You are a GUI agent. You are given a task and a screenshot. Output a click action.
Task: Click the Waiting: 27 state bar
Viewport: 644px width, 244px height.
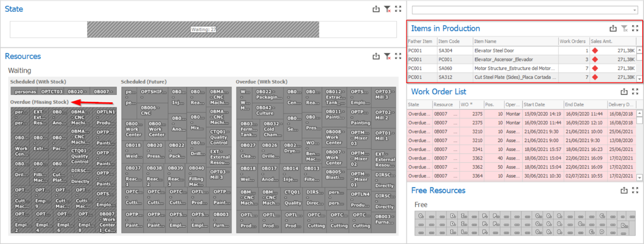(x=203, y=30)
